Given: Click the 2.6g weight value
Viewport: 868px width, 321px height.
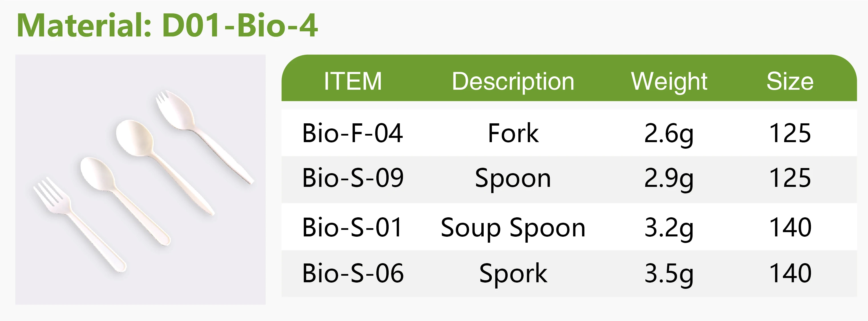Looking at the screenshot, I should [669, 133].
